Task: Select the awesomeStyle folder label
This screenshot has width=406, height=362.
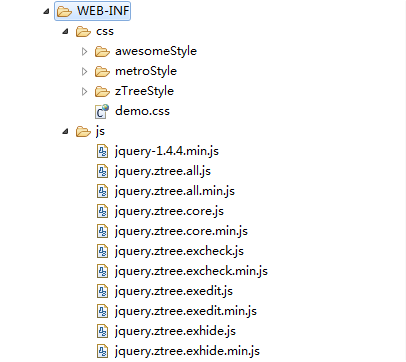Action: coord(156,51)
